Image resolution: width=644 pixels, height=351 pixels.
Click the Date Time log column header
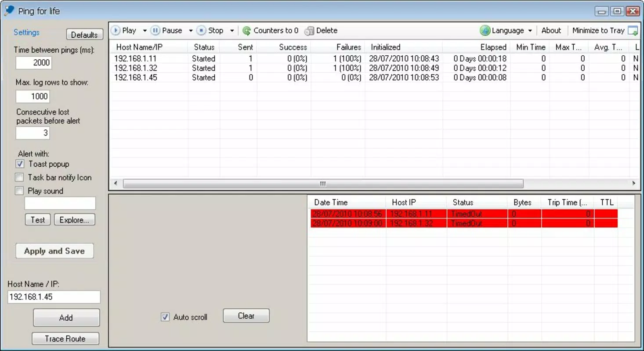click(347, 202)
